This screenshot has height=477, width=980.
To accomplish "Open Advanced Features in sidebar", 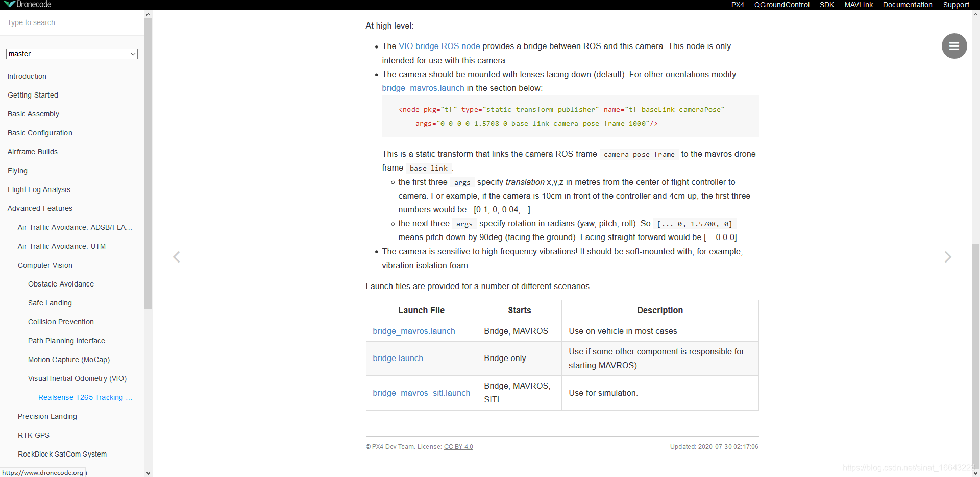I will tap(40, 208).
